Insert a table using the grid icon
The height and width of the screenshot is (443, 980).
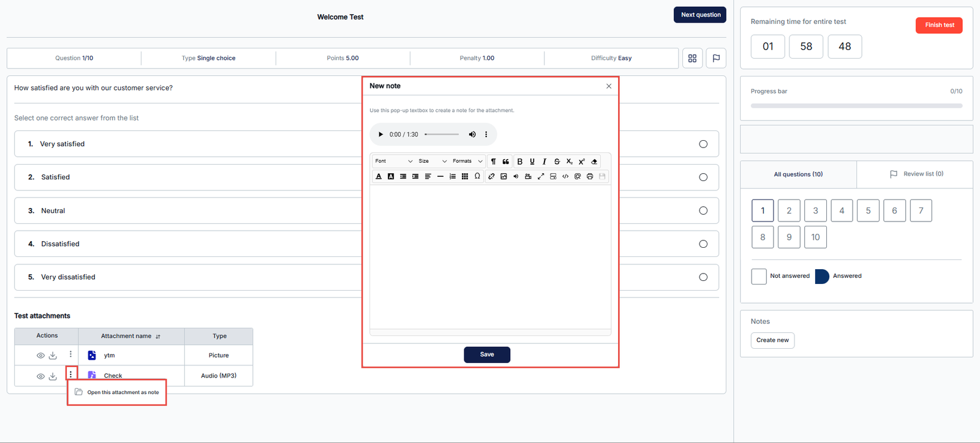coord(465,176)
